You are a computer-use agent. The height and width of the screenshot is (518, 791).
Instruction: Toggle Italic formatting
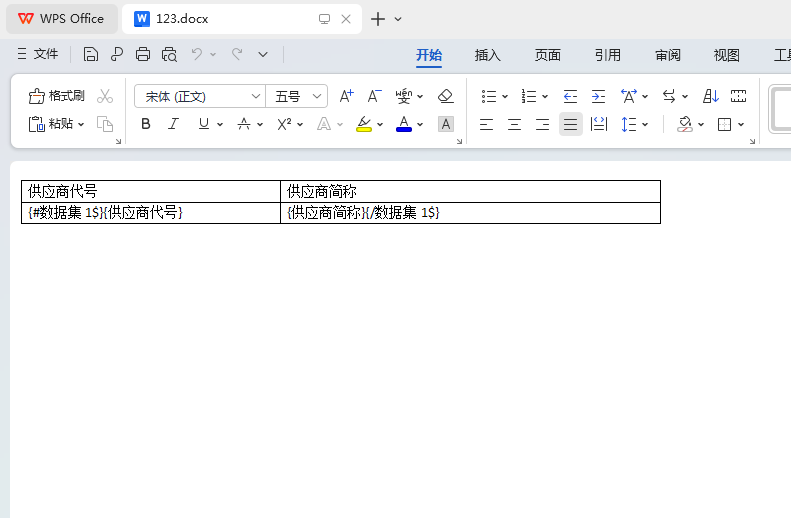[174, 124]
